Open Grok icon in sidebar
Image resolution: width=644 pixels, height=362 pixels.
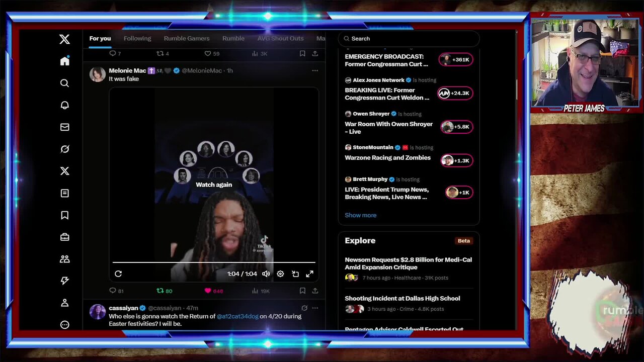(x=64, y=149)
